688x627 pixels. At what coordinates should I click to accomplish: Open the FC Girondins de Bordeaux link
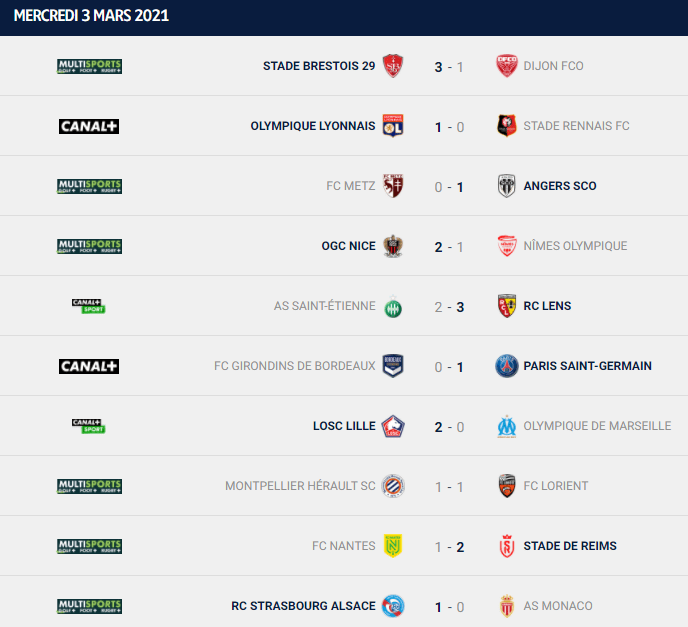coord(294,366)
